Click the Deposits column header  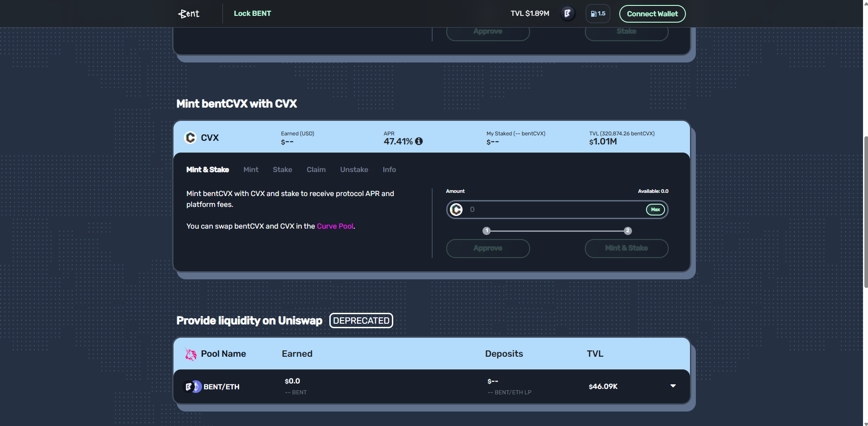504,354
